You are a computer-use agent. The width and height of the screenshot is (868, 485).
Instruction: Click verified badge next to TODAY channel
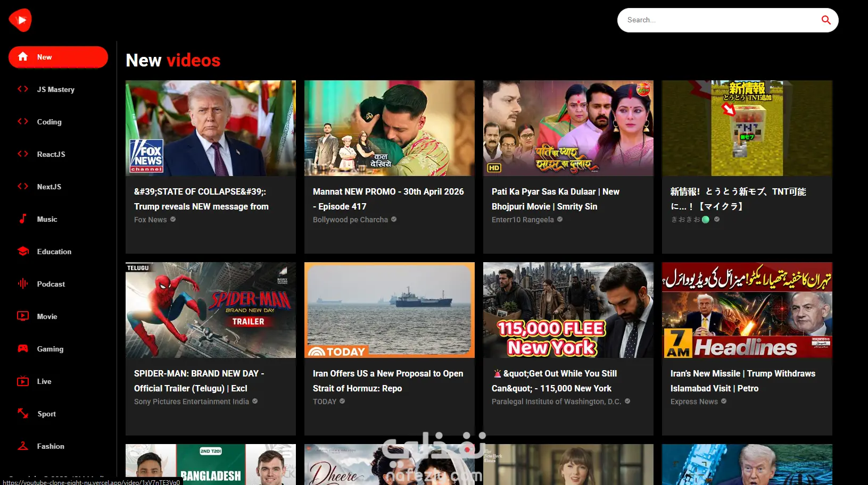pyautogui.click(x=342, y=401)
